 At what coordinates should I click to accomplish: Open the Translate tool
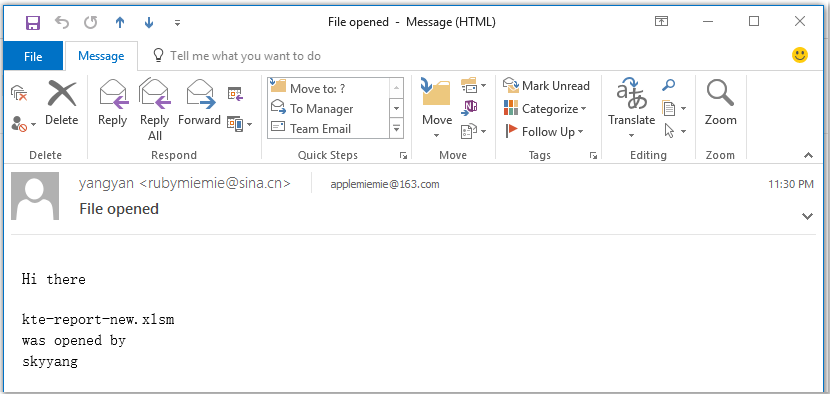[x=631, y=109]
